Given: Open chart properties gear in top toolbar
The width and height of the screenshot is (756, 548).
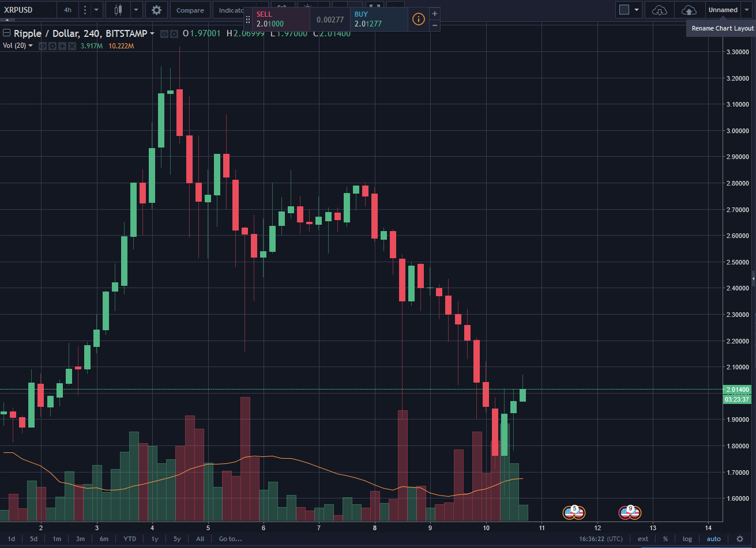Looking at the screenshot, I should [156, 10].
